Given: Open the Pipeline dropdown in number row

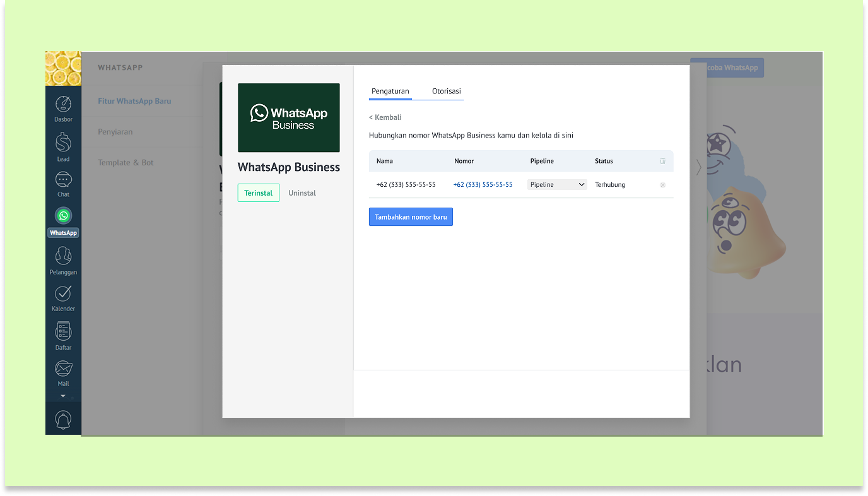Looking at the screenshot, I should [x=557, y=185].
